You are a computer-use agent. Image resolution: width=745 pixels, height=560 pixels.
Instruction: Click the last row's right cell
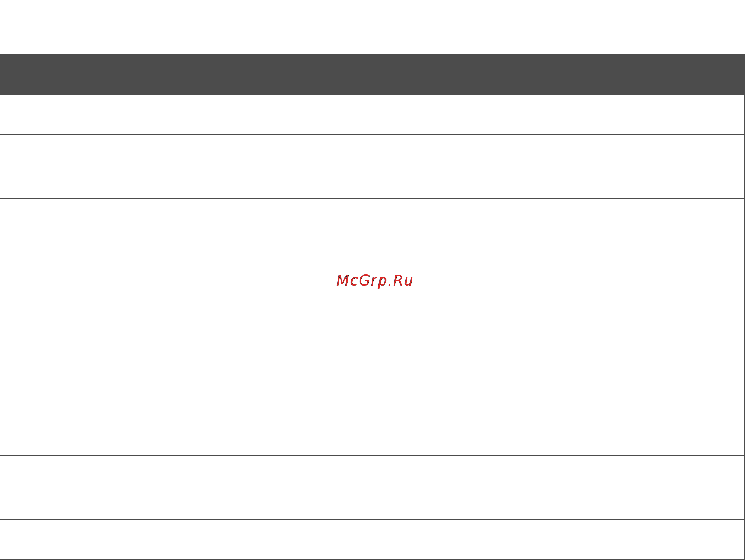[x=482, y=540]
